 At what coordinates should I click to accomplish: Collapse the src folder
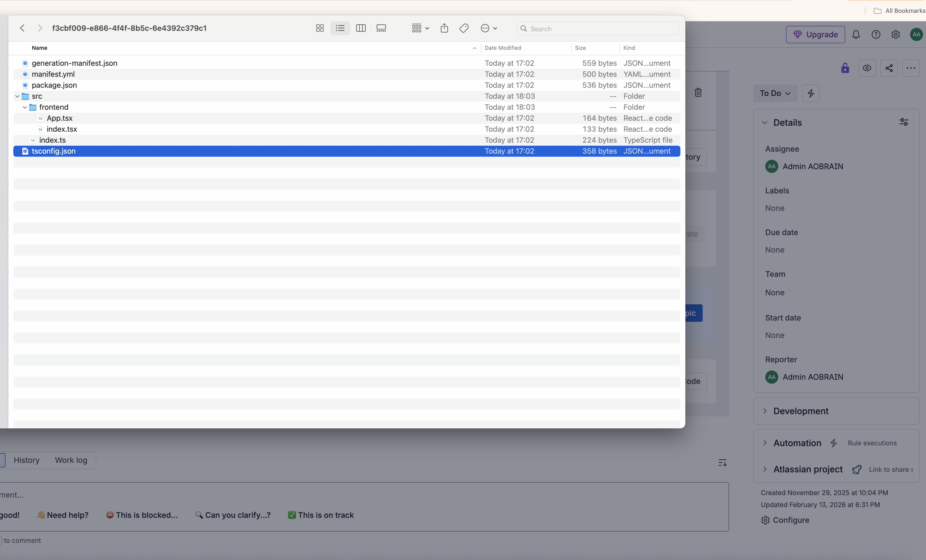point(17,96)
